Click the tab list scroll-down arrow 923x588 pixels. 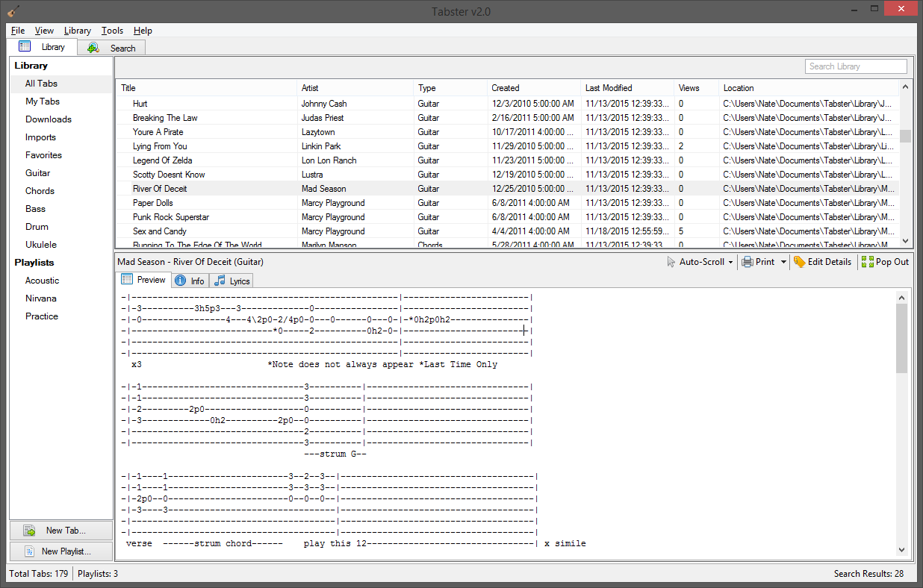(x=905, y=241)
